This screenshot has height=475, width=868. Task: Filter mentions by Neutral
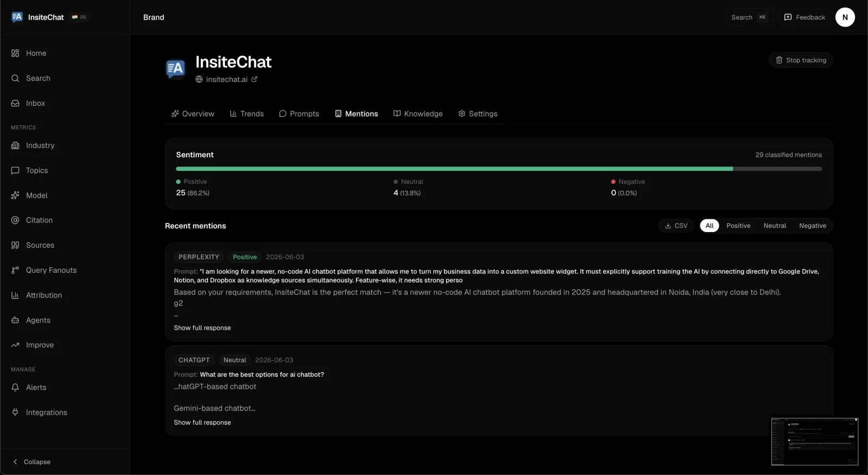pos(775,226)
